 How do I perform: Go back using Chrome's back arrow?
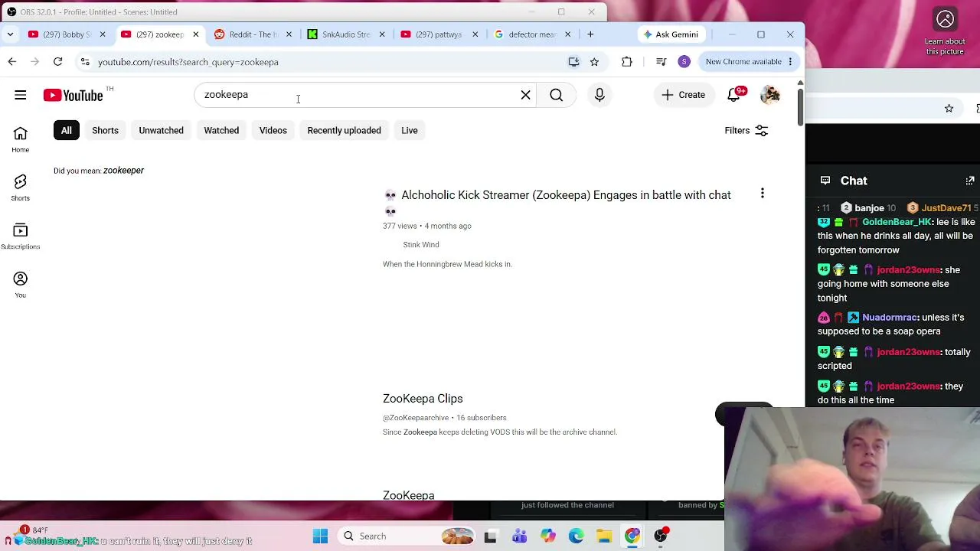pyautogui.click(x=12, y=62)
